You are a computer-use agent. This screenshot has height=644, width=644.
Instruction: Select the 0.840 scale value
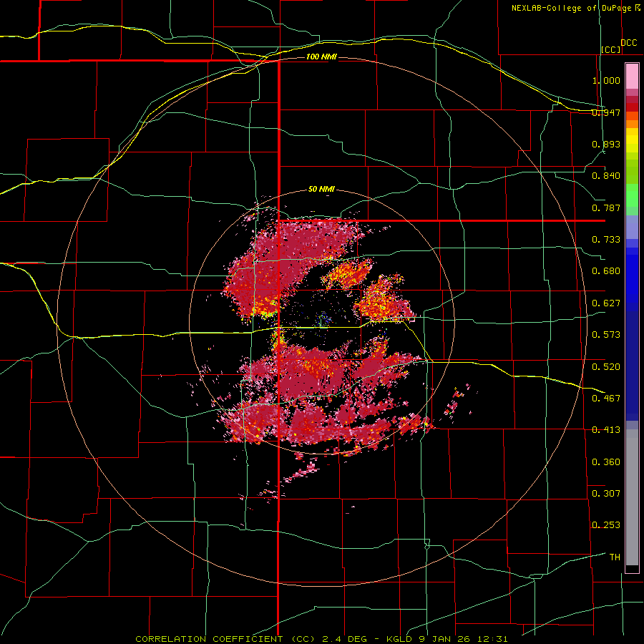606,176
